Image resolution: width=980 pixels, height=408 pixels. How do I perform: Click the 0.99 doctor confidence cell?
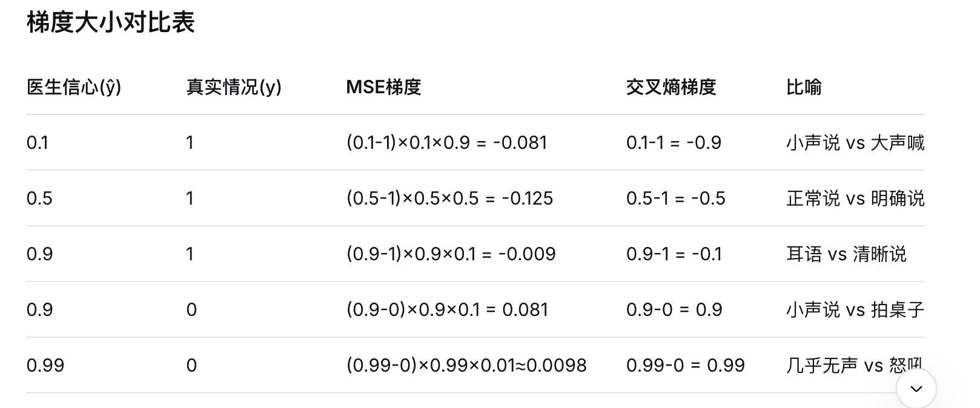tap(45, 366)
